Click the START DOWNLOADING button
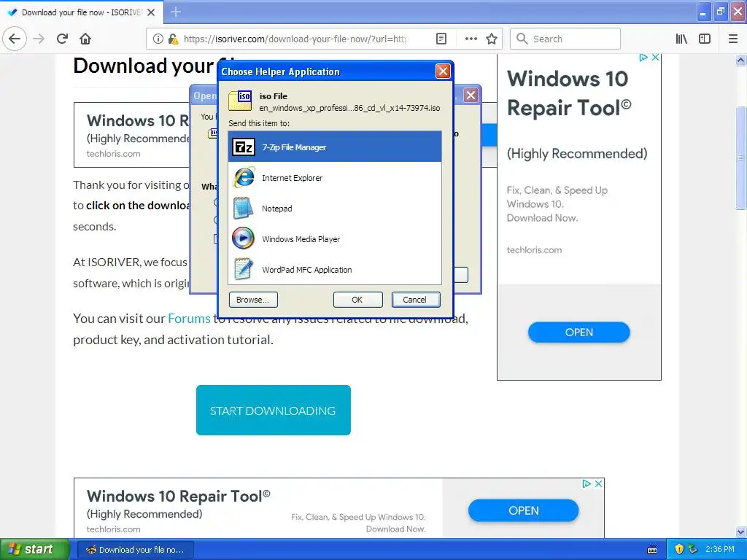The width and height of the screenshot is (747, 560). pyautogui.click(x=274, y=410)
